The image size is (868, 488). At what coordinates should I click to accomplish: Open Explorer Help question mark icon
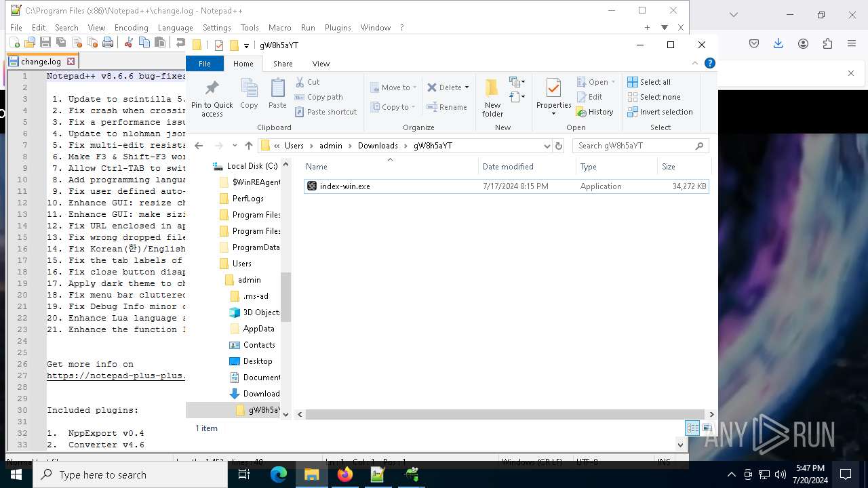(709, 63)
